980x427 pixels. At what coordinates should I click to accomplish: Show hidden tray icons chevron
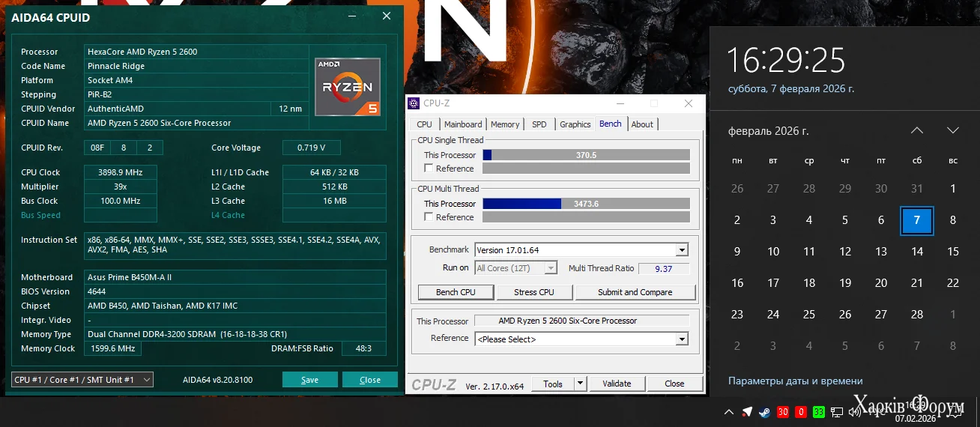[729, 411]
